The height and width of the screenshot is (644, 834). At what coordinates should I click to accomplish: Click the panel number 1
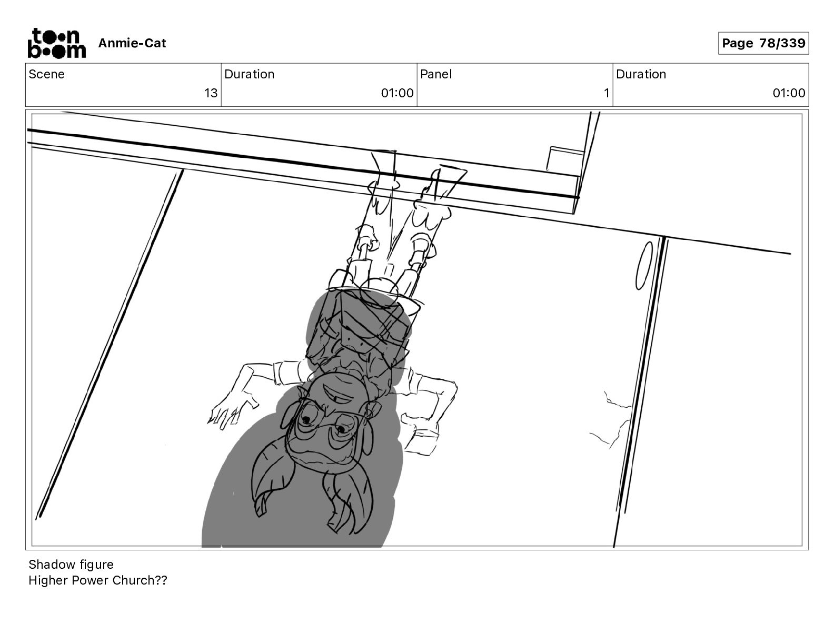point(607,93)
